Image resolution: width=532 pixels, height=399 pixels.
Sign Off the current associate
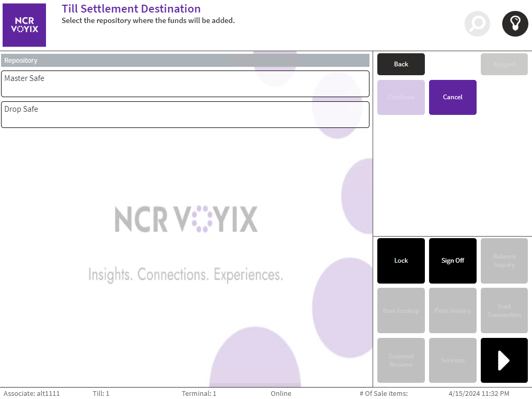(x=453, y=261)
